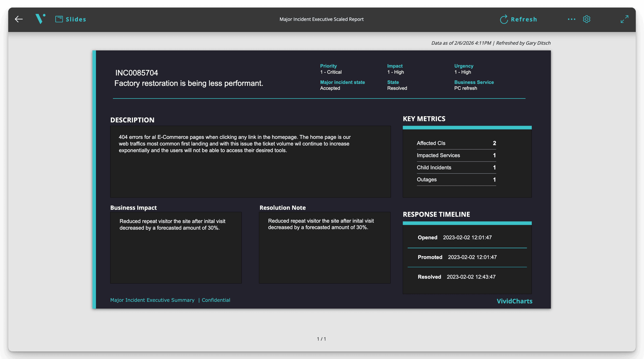The width and height of the screenshot is (644, 359).
Task: Click the DESCRIPTION heading
Action: pyautogui.click(x=132, y=120)
